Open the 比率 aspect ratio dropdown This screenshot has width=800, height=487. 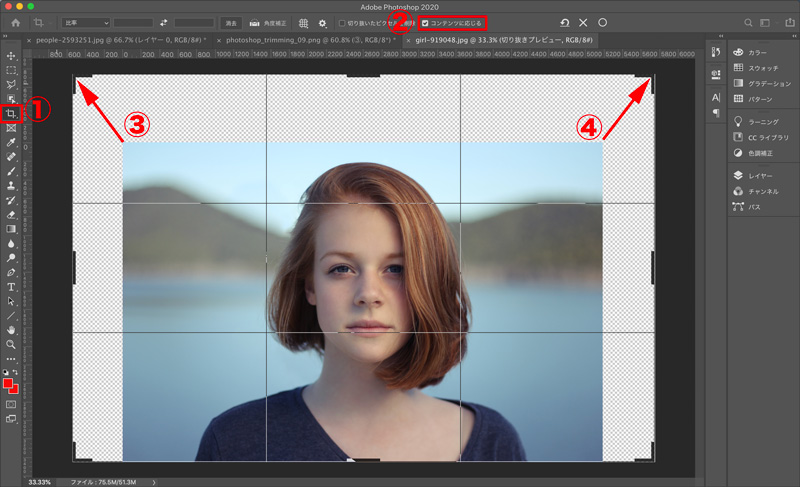pyautogui.click(x=86, y=23)
